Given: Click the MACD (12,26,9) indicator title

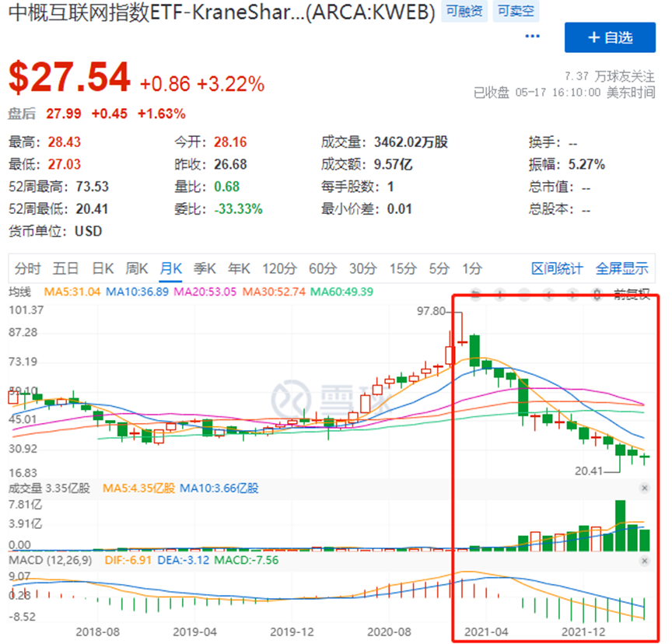Looking at the screenshot, I should click(x=50, y=561).
